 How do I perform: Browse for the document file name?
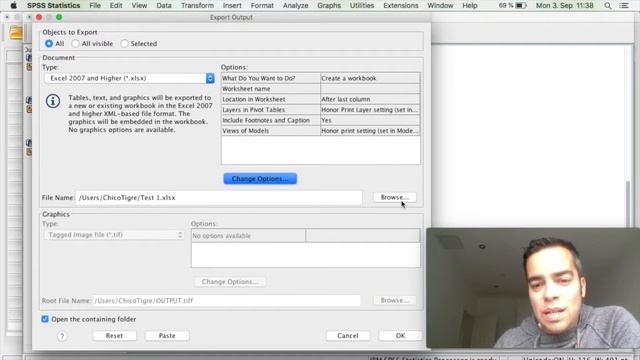point(394,197)
